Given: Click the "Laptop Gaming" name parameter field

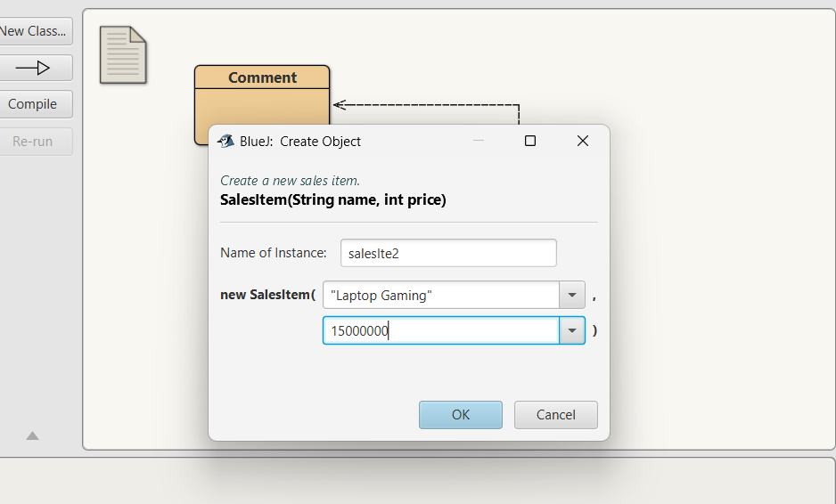Looking at the screenshot, I should pyautogui.click(x=440, y=295).
